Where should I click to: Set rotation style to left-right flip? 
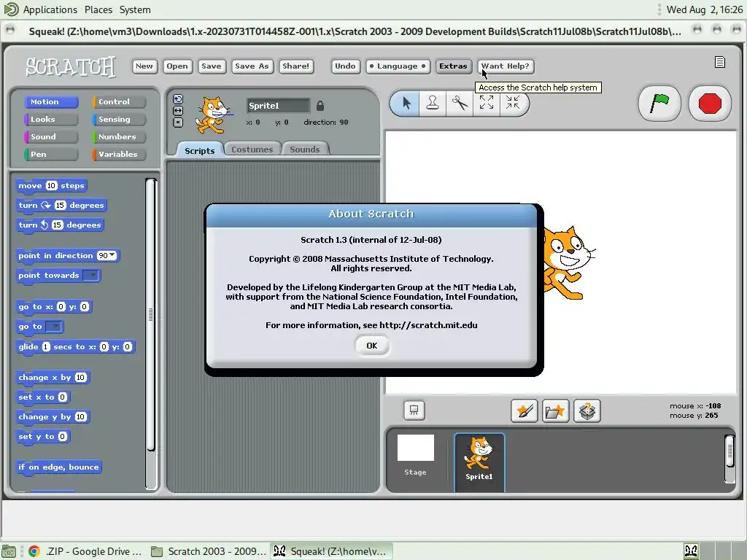coord(178,111)
